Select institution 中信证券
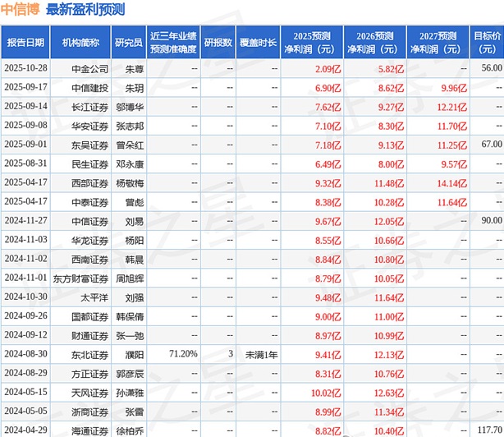Image resolution: width=504 pixels, height=437 pixels. pos(89,222)
